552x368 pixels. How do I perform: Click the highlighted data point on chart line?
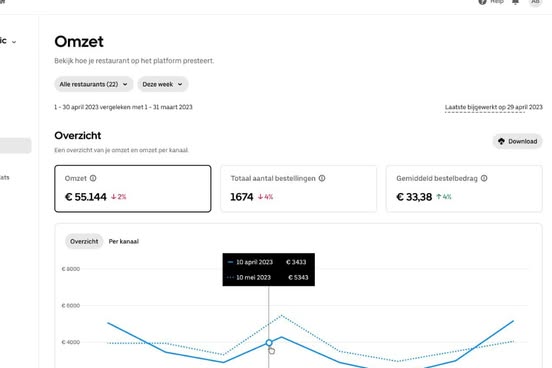coord(269,343)
